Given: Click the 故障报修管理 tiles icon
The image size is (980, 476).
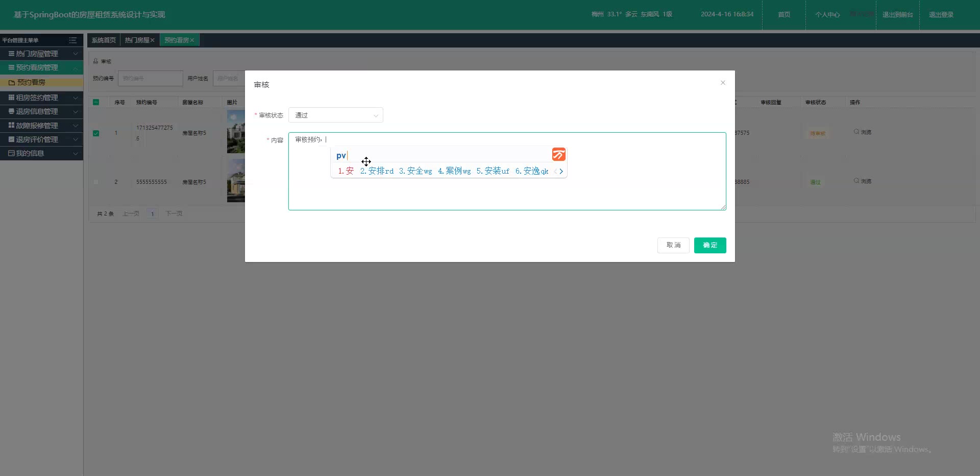Looking at the screenshot, I should click(11, 125).
